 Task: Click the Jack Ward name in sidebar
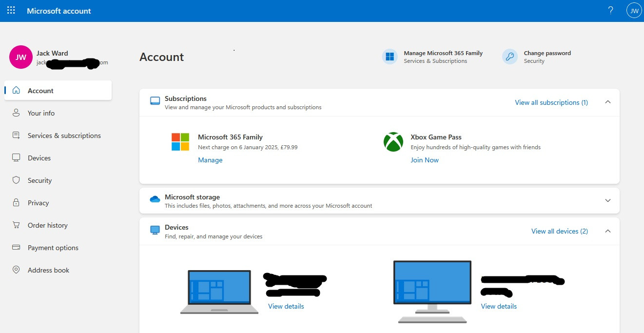click(52, 53)
